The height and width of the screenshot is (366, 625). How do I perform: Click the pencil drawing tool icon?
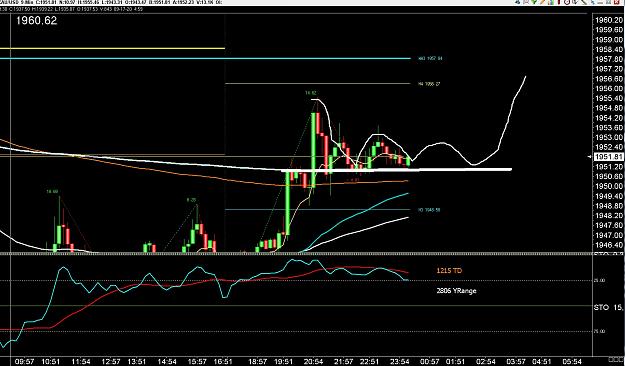(542, 2)
